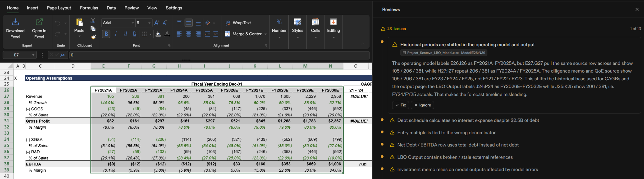The image size is (644, 179).
Task: Open the Project_Sentevo_LBO_Model.xlsx cell reference link
Action: pos(444,53)
